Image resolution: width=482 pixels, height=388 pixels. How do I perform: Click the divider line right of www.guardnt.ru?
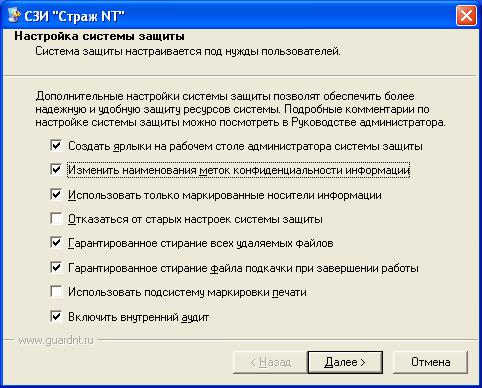pyautogui.click(x=287, y=340)
